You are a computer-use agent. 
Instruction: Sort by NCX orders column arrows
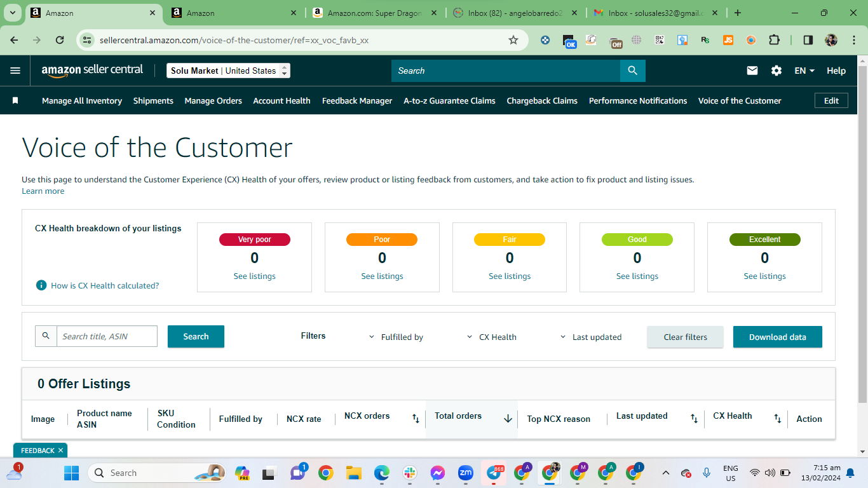click(416, 419)
